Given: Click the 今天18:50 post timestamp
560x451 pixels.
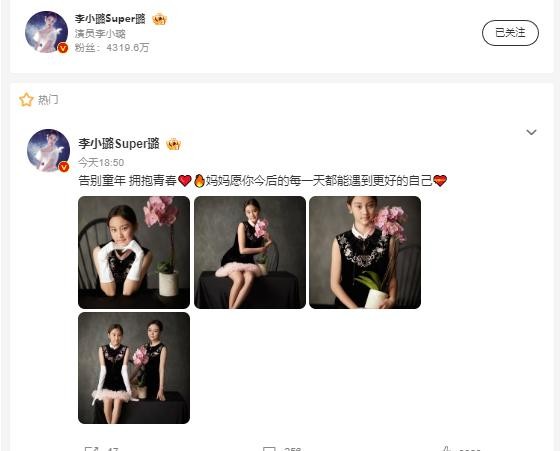Looking at the screenshot, I should (101, 162).
